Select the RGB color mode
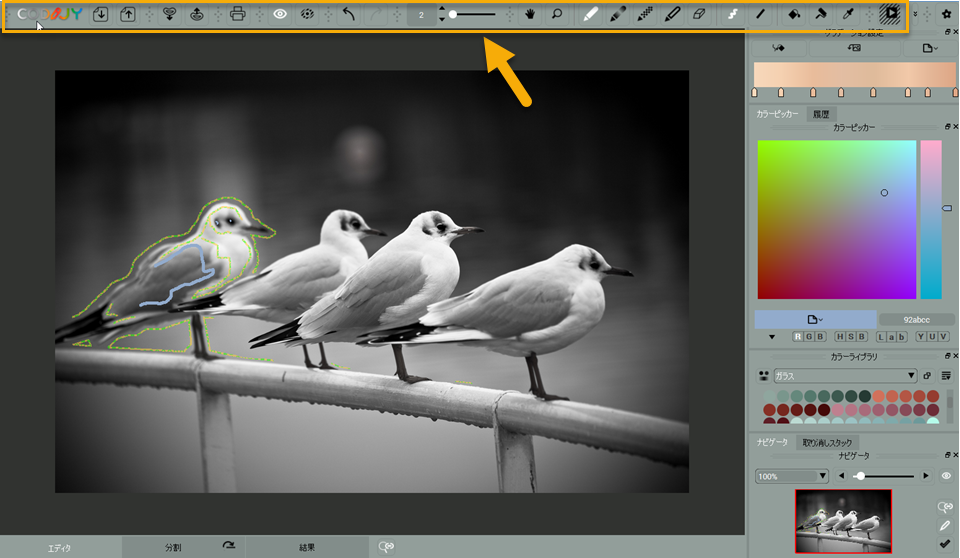The width and height of the screenshot is (960, 558). coord(809,336)
